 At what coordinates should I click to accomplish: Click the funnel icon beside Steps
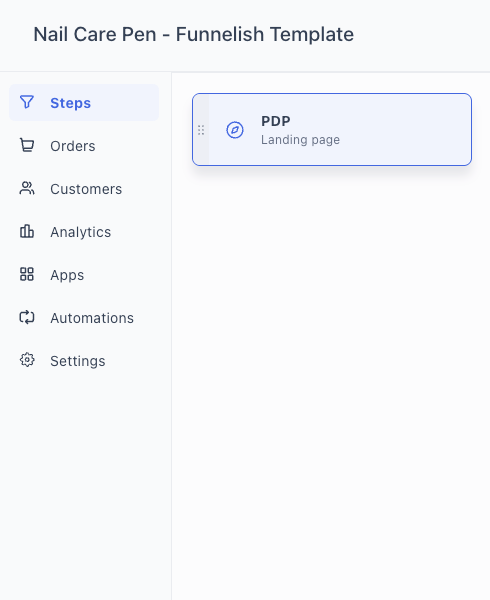(x=27, y=102)
